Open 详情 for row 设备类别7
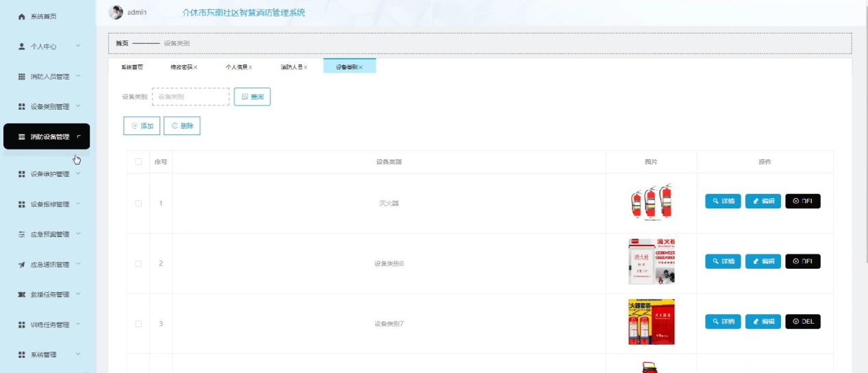This screenshot has height=373, width=868. pyautogui.click(x=723, y=322)
